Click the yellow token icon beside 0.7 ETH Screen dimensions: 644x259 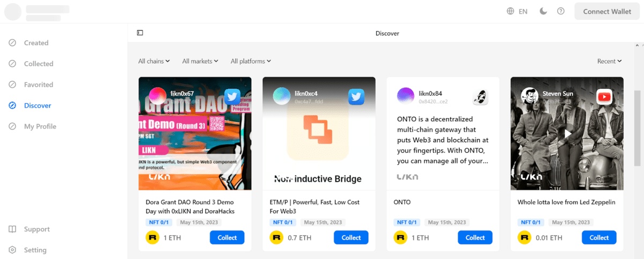click(x=276, y=238)
